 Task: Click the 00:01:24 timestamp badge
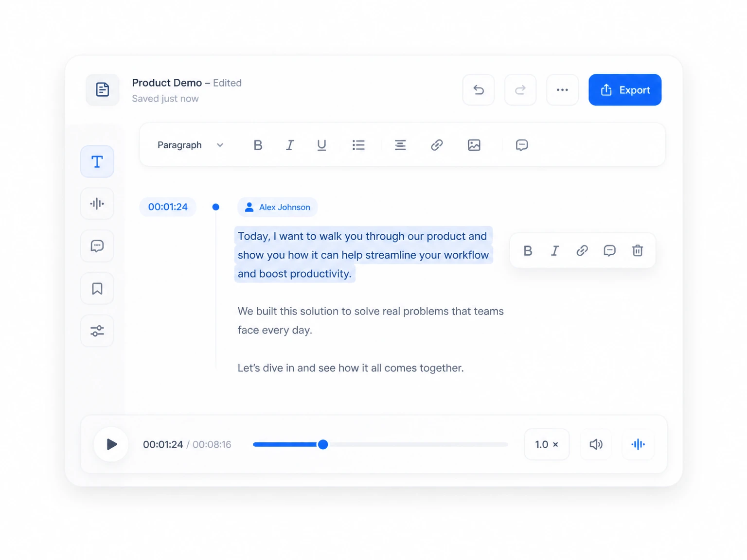(x=168, y=207)
